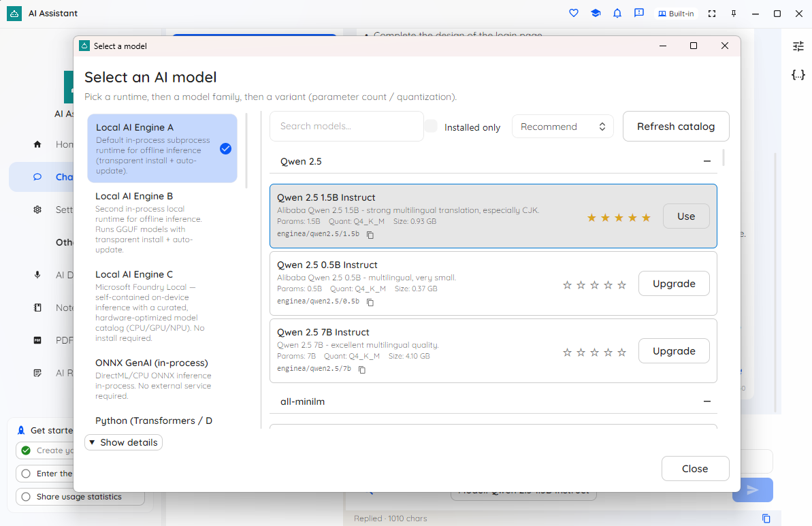Rate Qwen 2.5 7B with first star
The width and height of the screenshot is (812, 526).
(x=567, y=352)
